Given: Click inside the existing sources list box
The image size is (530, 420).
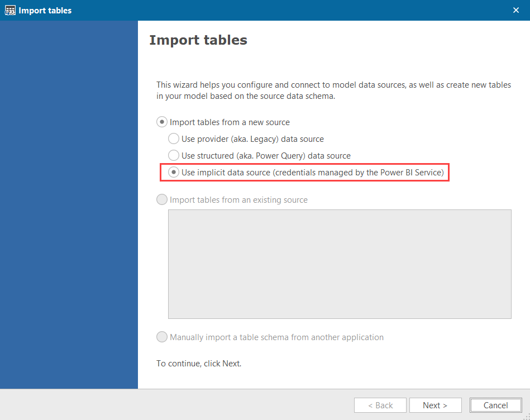Looking at the screenshot, I should point(340,264).
